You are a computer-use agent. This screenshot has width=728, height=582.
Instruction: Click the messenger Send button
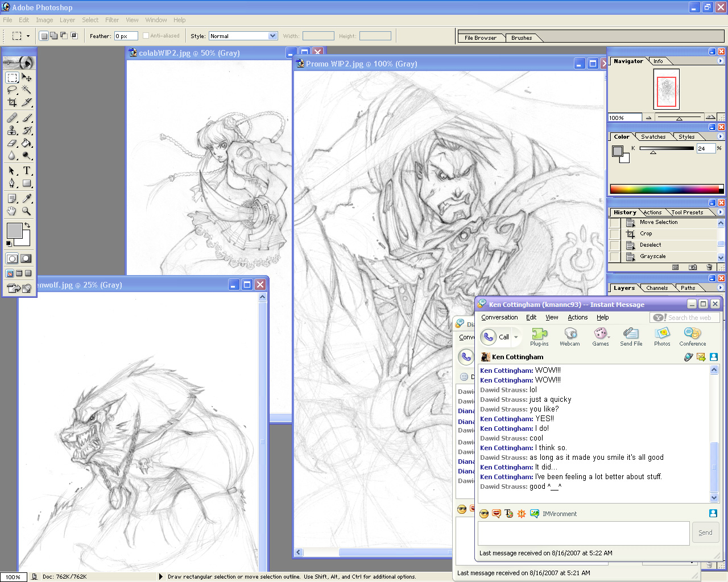pyautogui.click(x=705, y=533)
